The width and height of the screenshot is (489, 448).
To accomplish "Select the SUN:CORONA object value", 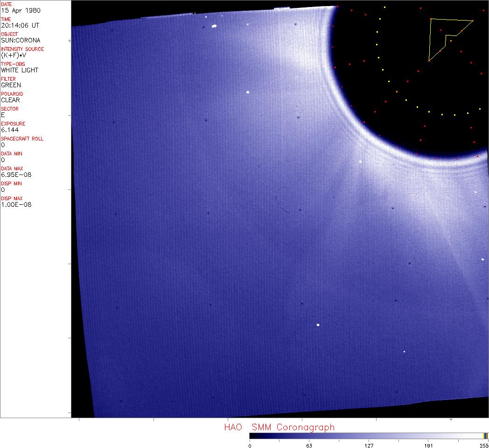I will (21, 40).
